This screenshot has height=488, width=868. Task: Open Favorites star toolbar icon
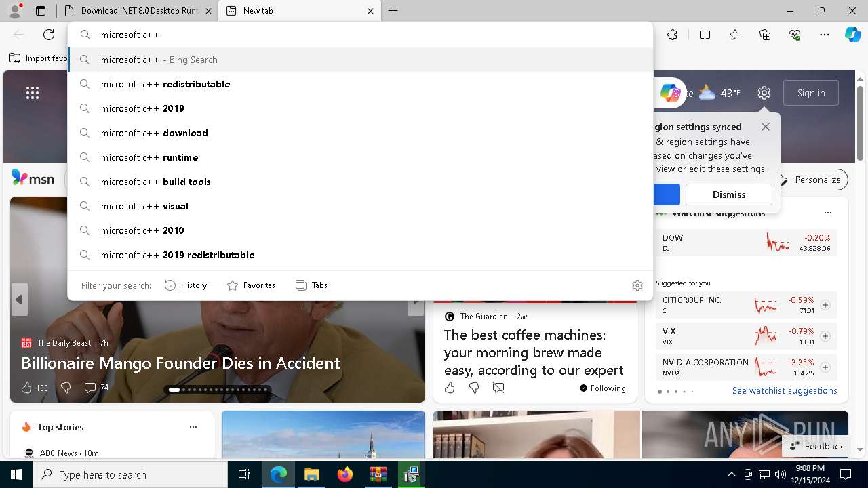click(735, 35)
